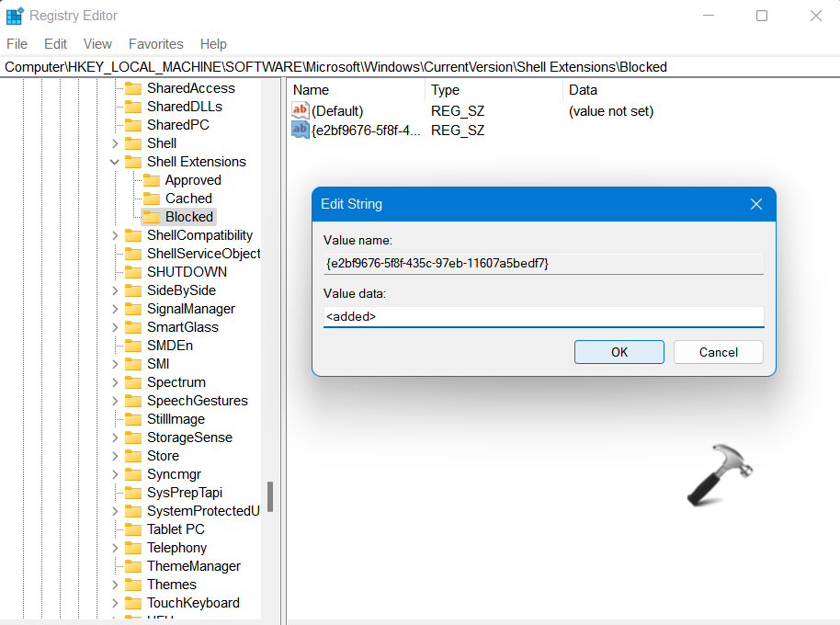Click the Shell Extensions folder icon
This screenshot has height=625, width=840.
(x=133, y=162)
